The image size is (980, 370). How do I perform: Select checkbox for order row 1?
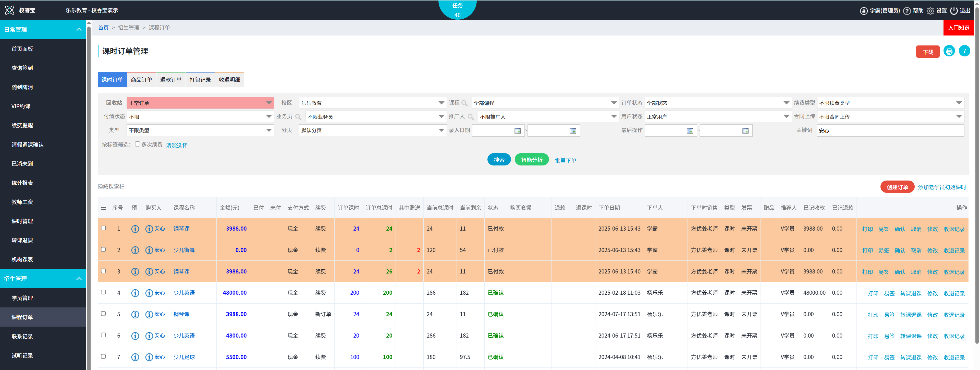point(103,228)
